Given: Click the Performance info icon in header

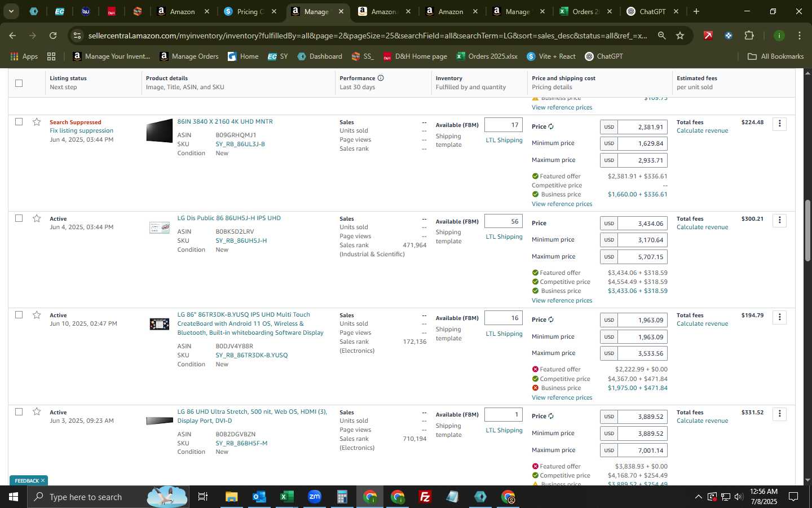Looking at the screenshot, I should coord(381,78).
